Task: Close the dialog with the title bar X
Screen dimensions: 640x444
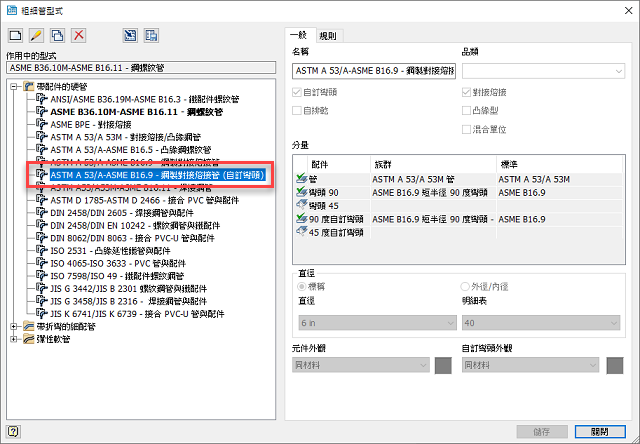Action: tap(628, 11)
